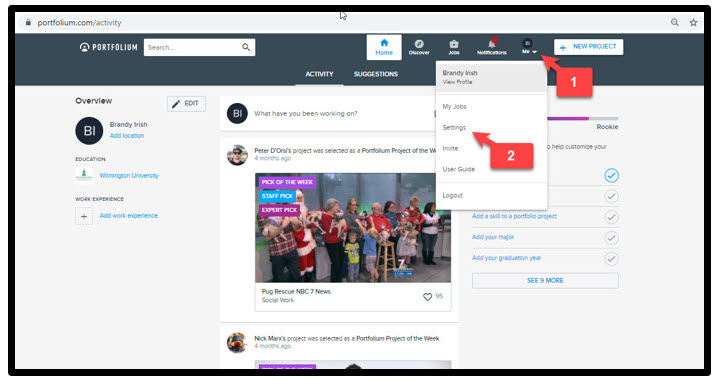Click the Home icon in navigation bar
Viewport: 712px width, 381px height.
coord(384,43)
